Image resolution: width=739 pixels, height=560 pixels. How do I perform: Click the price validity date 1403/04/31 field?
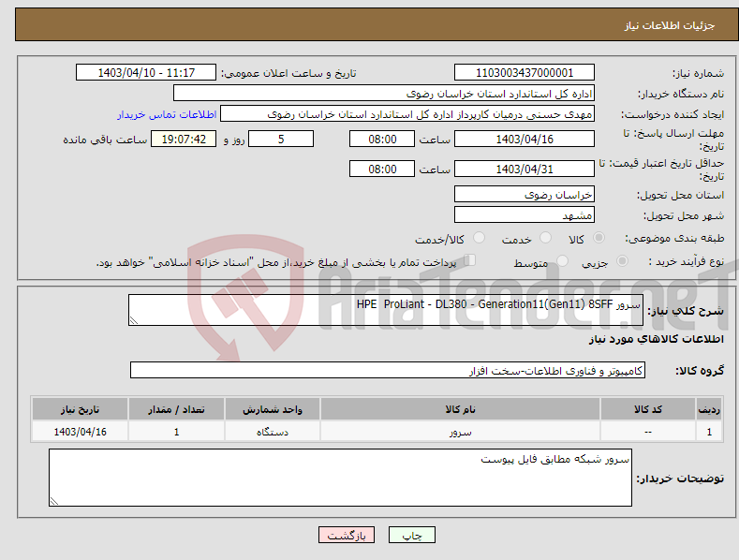[x=525, y=169]
